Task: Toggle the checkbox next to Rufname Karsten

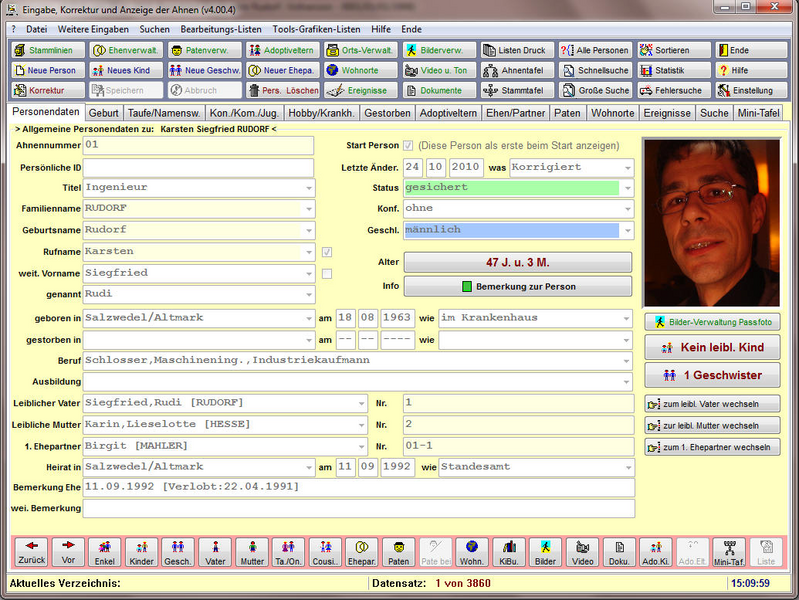Action: [x=326, y=252]
